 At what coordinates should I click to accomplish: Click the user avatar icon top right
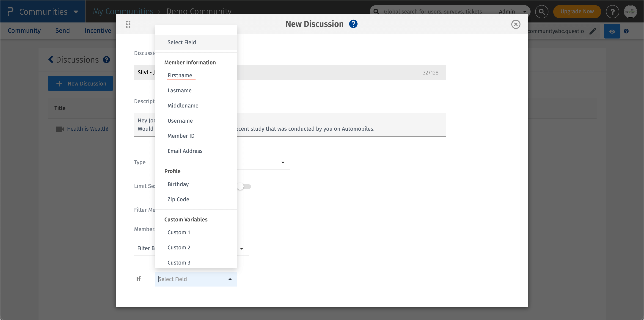click(x=630, y=11)
